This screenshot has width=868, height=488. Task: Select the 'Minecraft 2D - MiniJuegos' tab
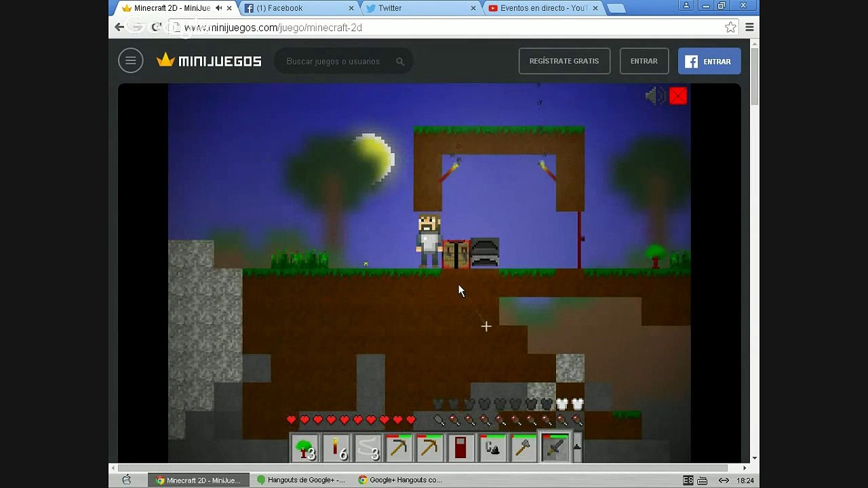pyautogui.click(x=173, y=8)
